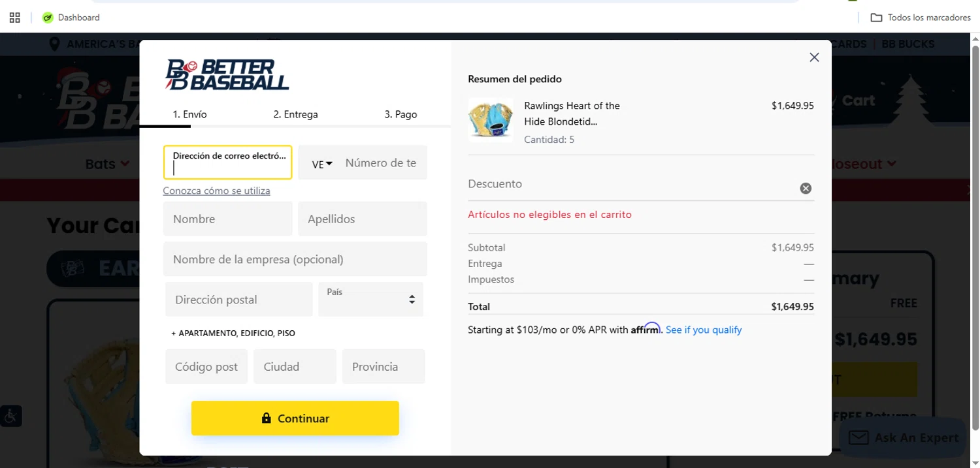Clear the Descuento discount field icon

806,189
